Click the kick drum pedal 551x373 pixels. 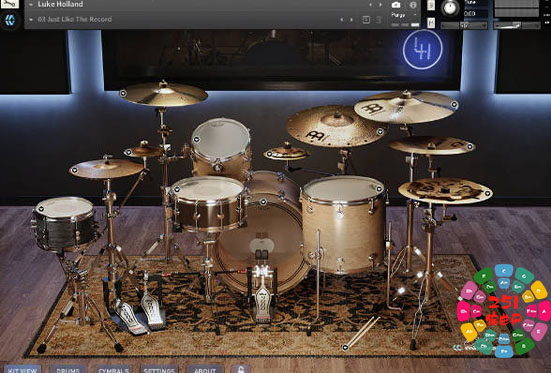262,296
